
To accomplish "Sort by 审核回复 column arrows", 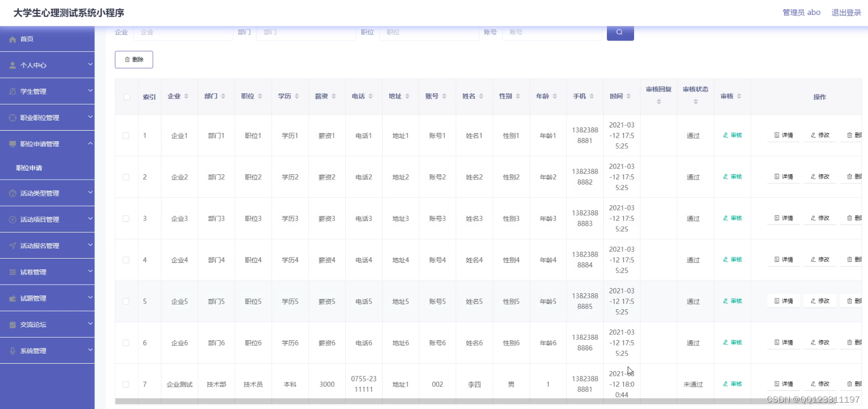I will click(659, 102).
